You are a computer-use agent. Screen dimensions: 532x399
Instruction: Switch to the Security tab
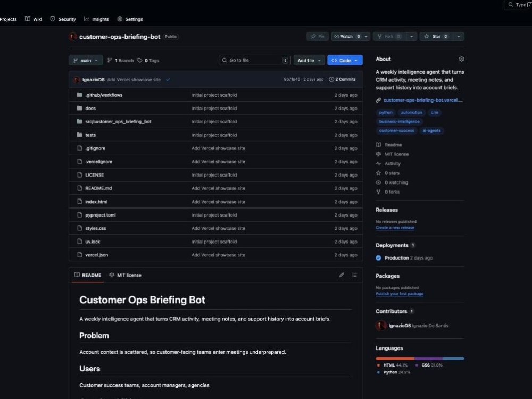63,19
